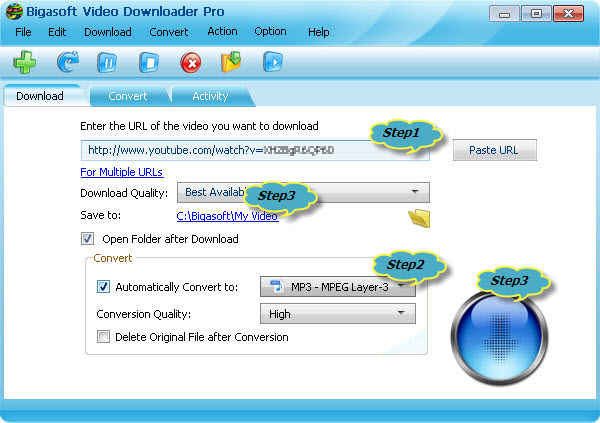This screenshot has width=600, height=423.
Task: Click the toolbar folder with green arrow icon
Action: 231,62
